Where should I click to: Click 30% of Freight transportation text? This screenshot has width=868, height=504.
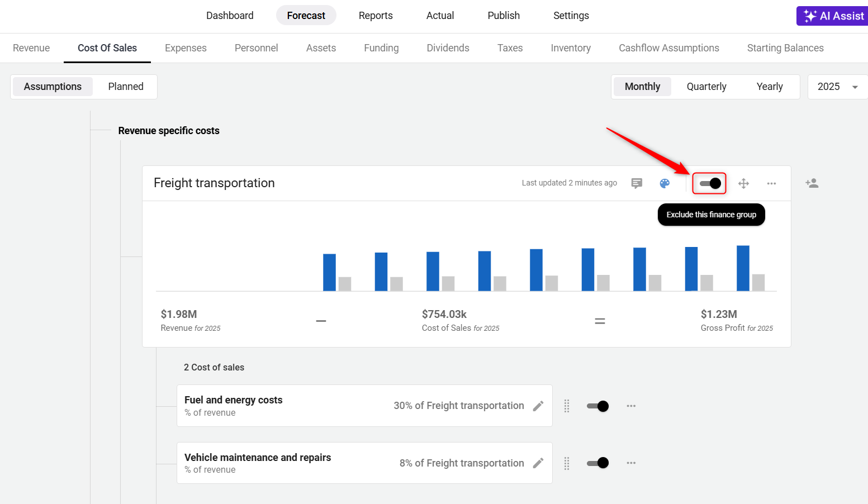coord(459,406)
